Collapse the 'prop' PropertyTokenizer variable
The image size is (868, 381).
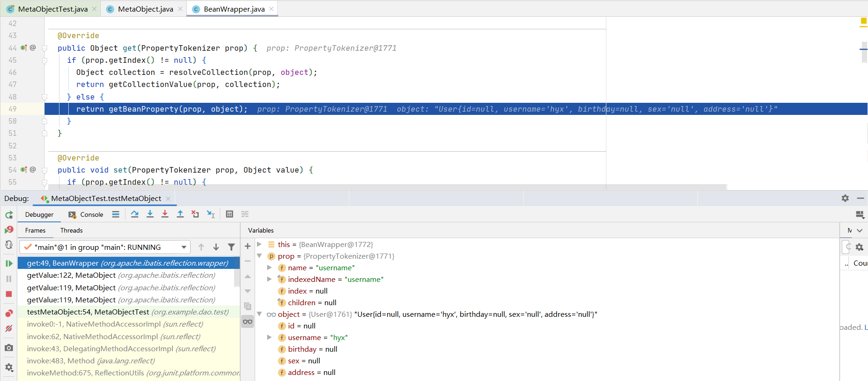point(259,256)
